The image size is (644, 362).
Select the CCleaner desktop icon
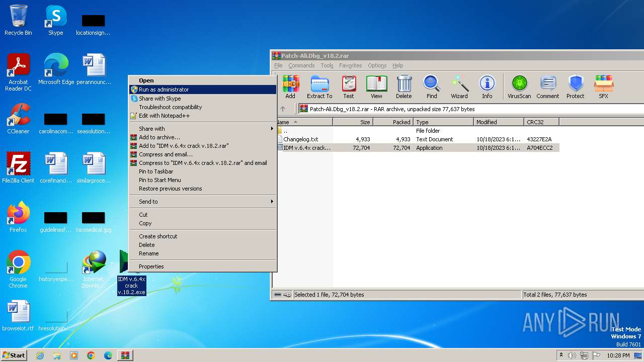click(x=18, y=119)
